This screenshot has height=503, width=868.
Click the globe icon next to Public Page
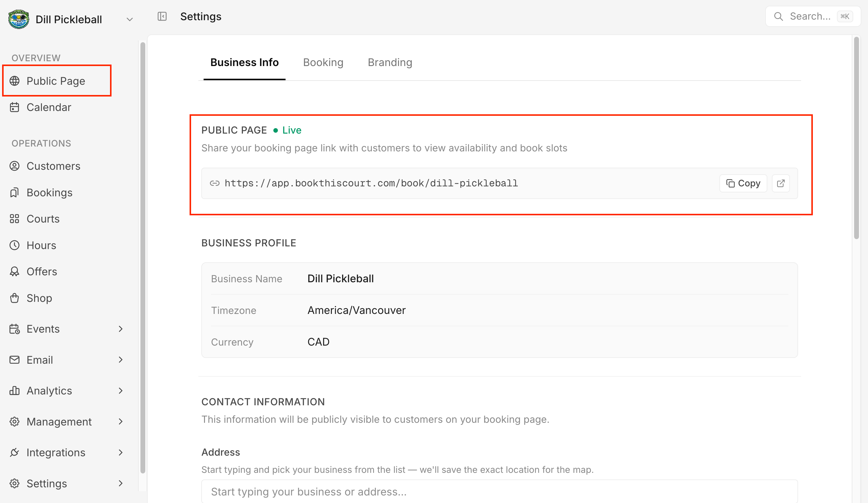point(14,81)
